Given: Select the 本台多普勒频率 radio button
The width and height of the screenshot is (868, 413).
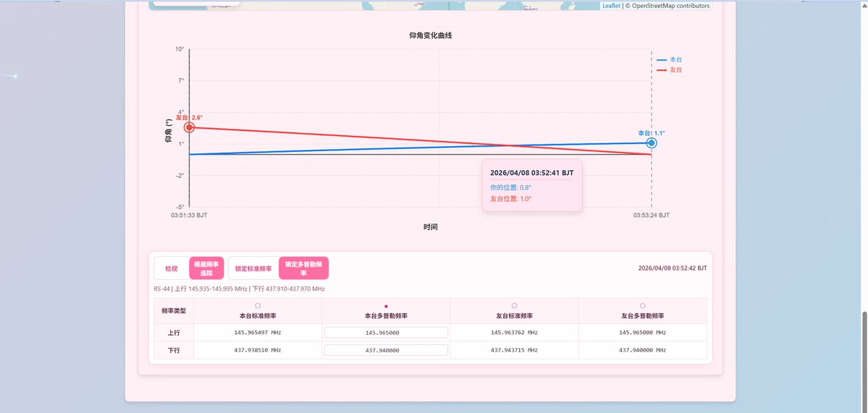Looking at the screenshot, I should (386, 306).
